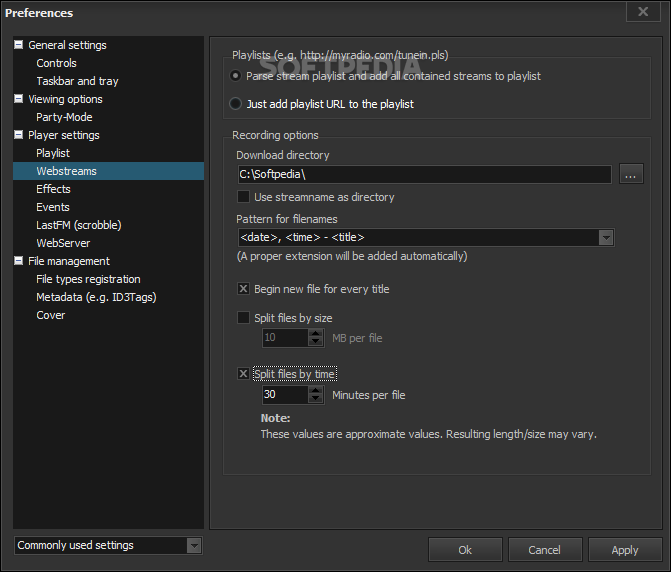671x572 pixels.
Task: Click the Cancel button
Action: (545, 550)
